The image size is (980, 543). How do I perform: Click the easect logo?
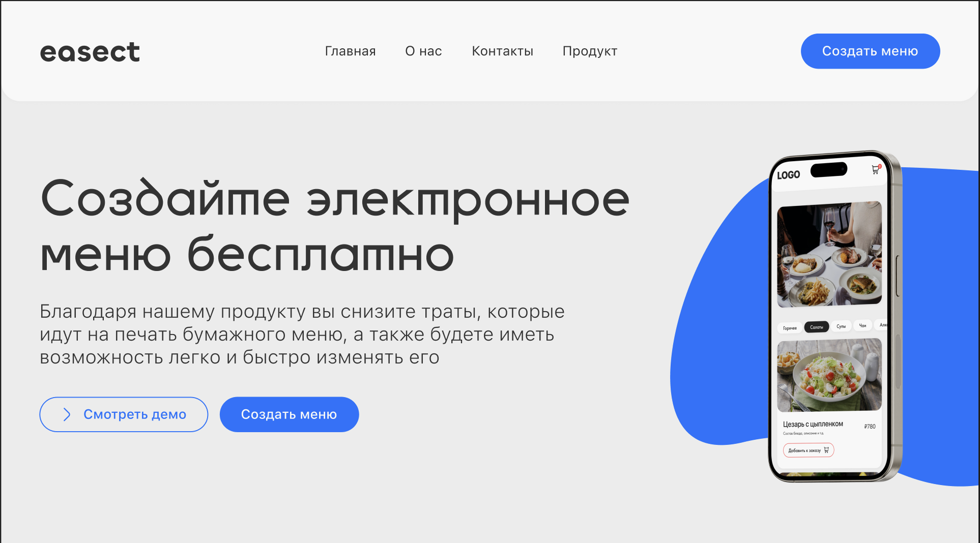90,51
